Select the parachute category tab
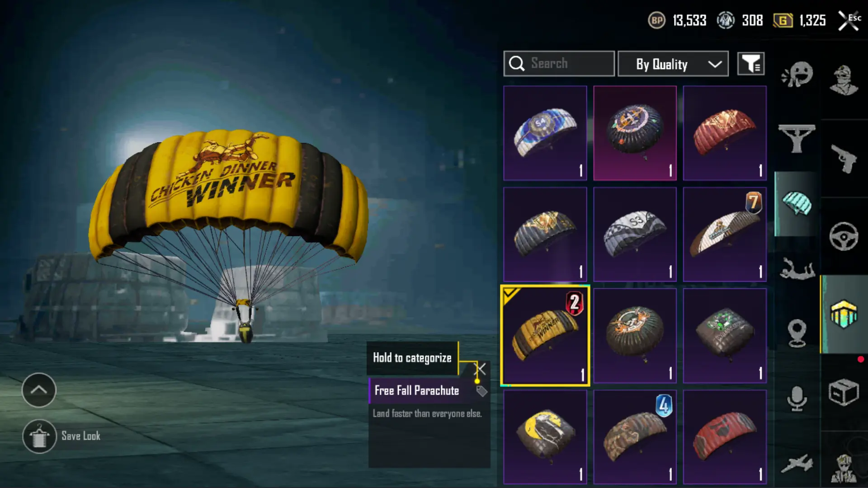 tap(797, 204)
